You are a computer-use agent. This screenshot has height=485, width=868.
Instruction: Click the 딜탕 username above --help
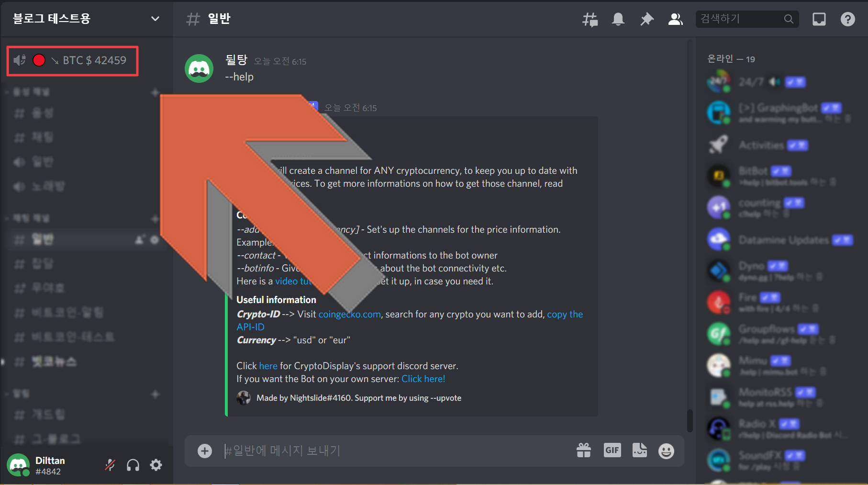point(236,60)
